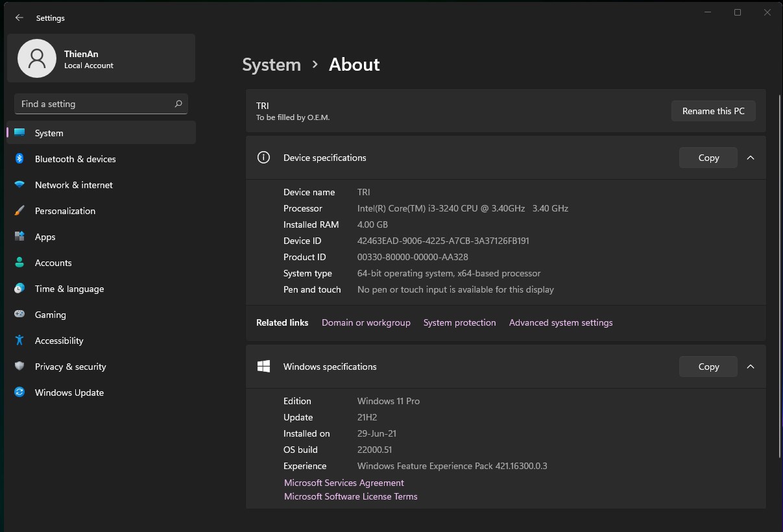
Task: Open Accounts settings
Action: point(101,263)
